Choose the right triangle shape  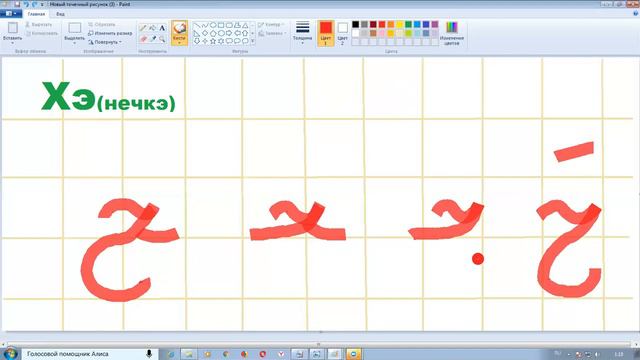(197, 33)
